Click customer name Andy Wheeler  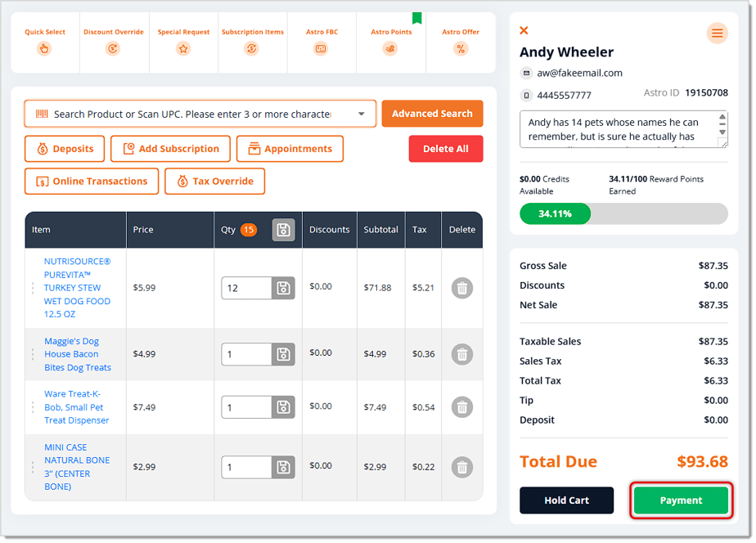[566, 52]
